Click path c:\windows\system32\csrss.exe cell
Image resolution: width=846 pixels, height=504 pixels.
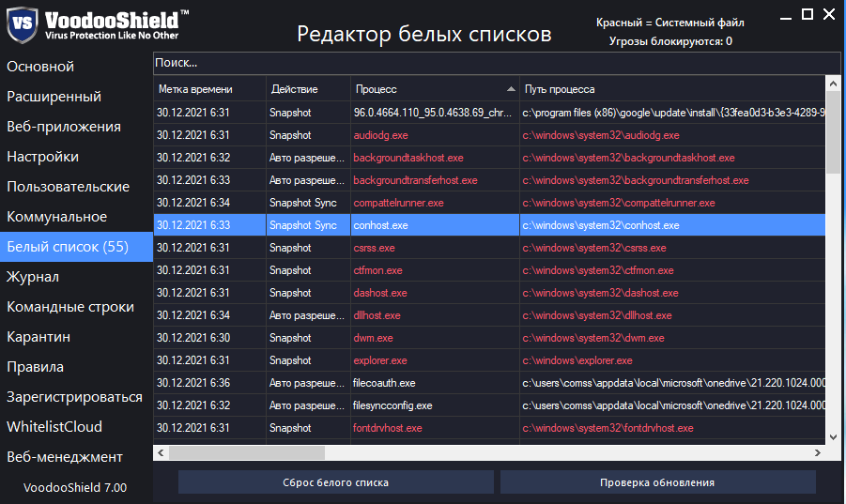tap(672, 248)
